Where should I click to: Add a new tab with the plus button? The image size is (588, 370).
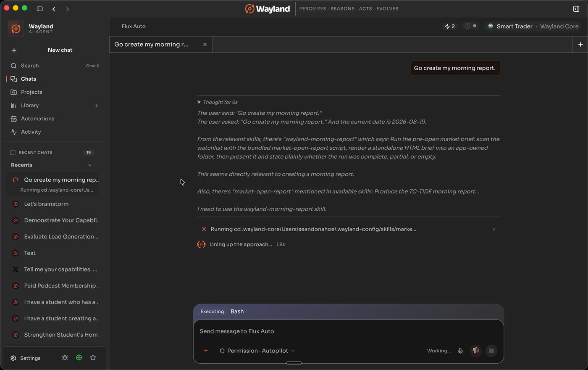pos(580,45)
